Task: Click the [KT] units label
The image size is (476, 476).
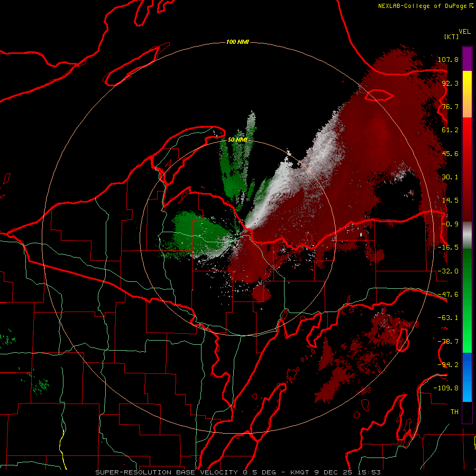Action: pyautogui.click(x=452, y=36)
